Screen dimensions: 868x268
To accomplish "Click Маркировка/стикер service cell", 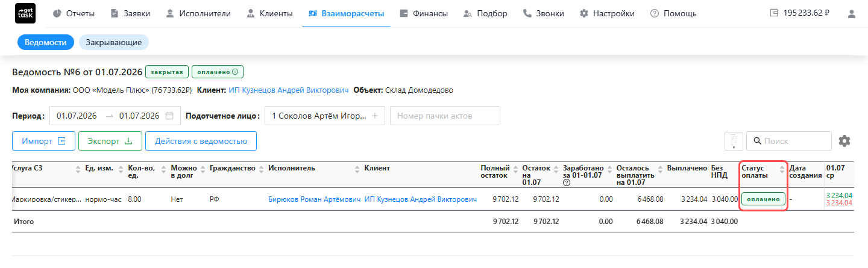I will pos(46,199).
